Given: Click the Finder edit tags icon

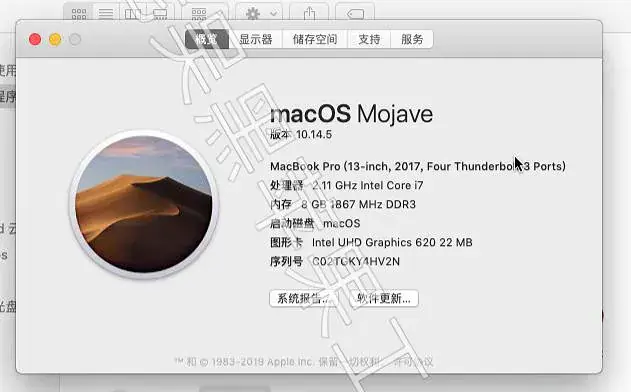Looking at the screenshot, I should 355,14.
